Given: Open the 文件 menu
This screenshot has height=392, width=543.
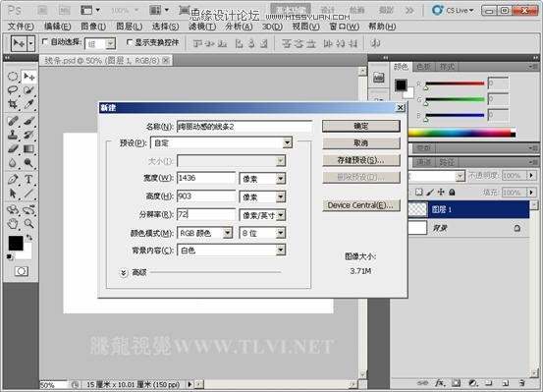Looking at the screenshot, I should tap(21, 27).
